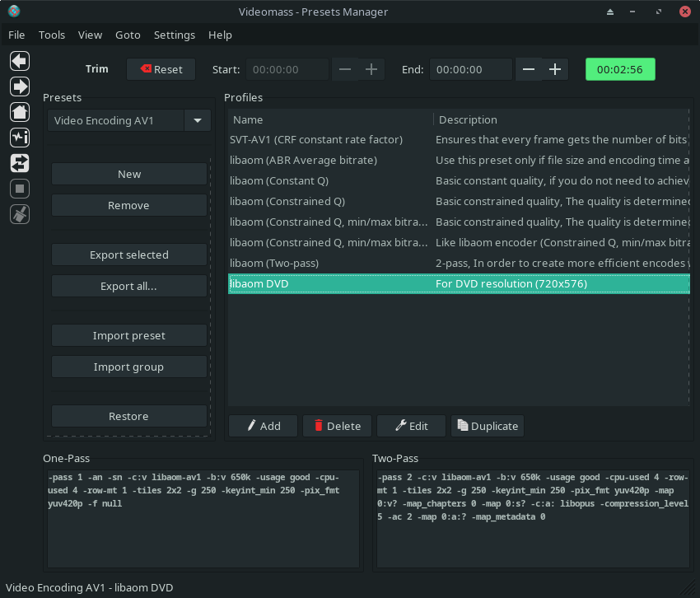Select libaom (Two-pass) profile
Image resolution: width=700 pixels, height=598 pixels.
click(459, 263)
